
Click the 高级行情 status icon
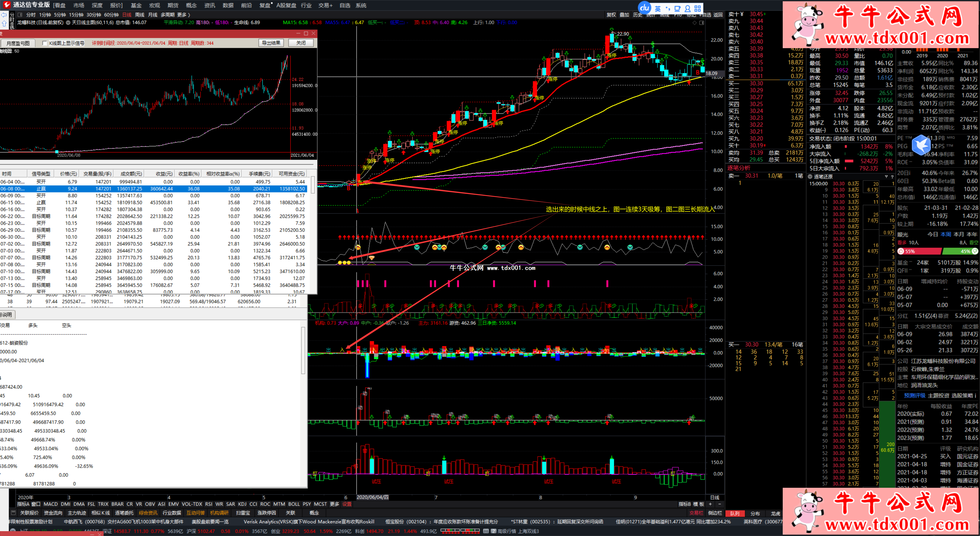tap(493, 531)
